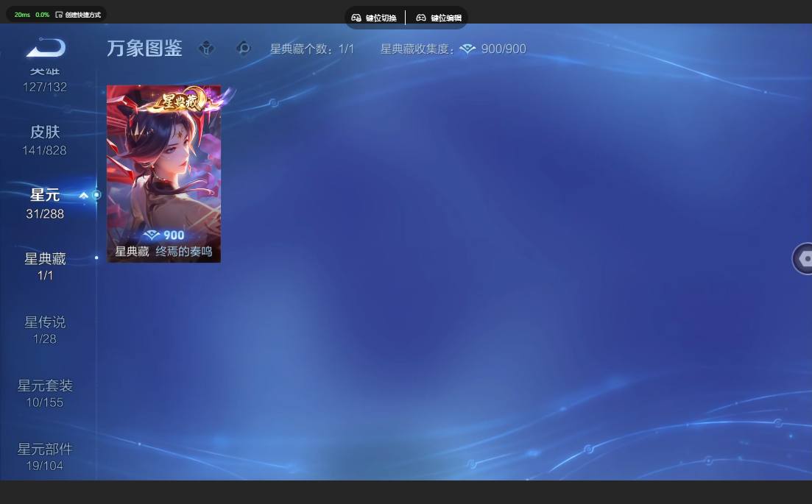Click the search magnifier icon in header
Screen dimensions: 812x504
click(243, 49)
